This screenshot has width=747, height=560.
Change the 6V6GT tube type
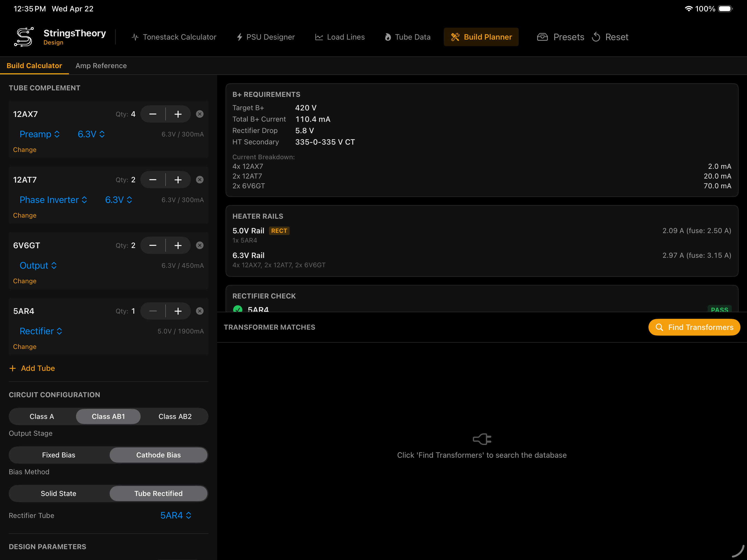[25, 281]
